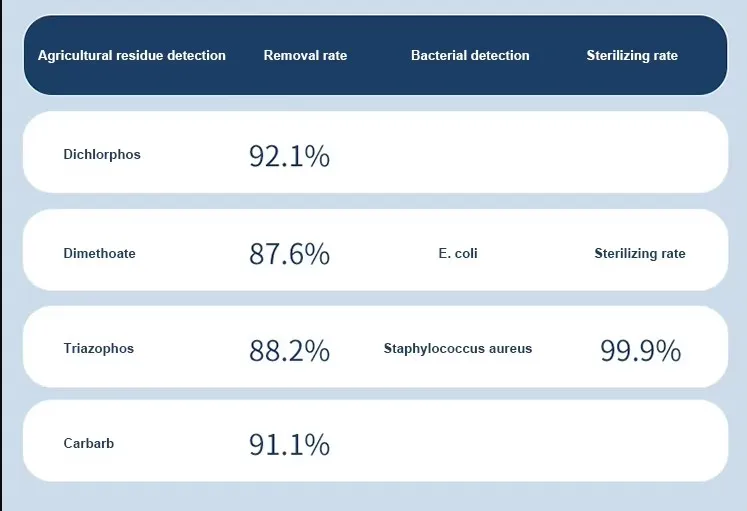Select the Dichlorphos row label

point(102,154)
